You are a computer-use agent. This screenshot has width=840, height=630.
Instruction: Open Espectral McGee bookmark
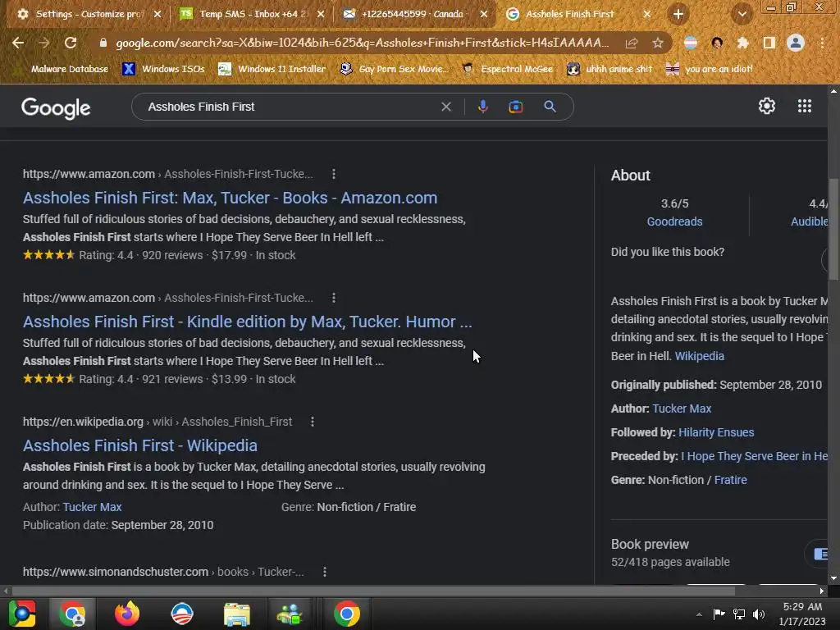coord(507,69)
